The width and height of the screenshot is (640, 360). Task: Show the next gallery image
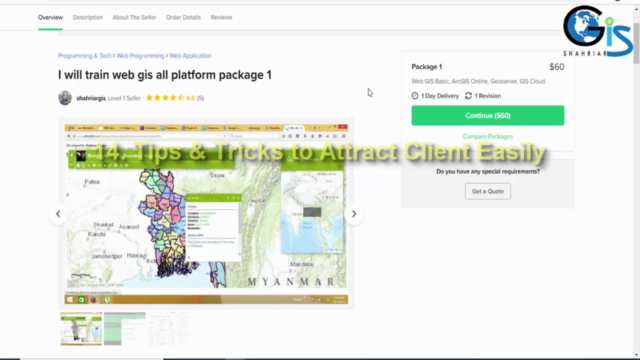pyautogui.click(x=354, y=213)
